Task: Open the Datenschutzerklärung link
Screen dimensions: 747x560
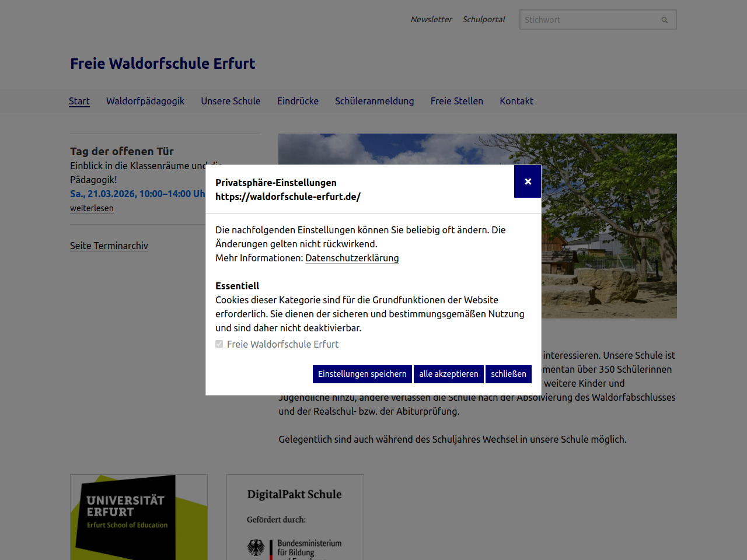Action: (352, 258)
